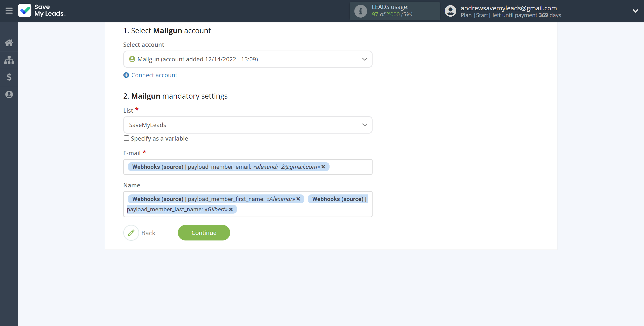The height and width of the screenshot is (326, 644).
Task: Click the Plan Start payment days text
Action: 511,15
